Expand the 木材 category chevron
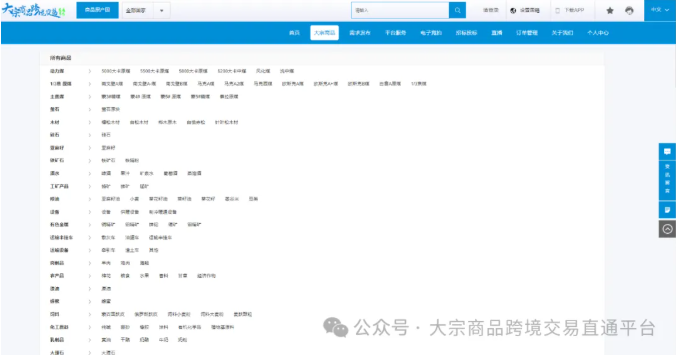 [x=90, y=122]
